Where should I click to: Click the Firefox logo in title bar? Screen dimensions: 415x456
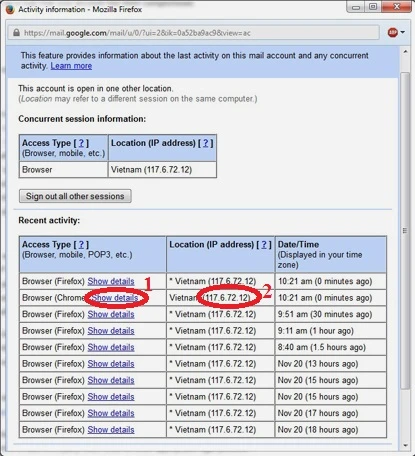point(10,9)
